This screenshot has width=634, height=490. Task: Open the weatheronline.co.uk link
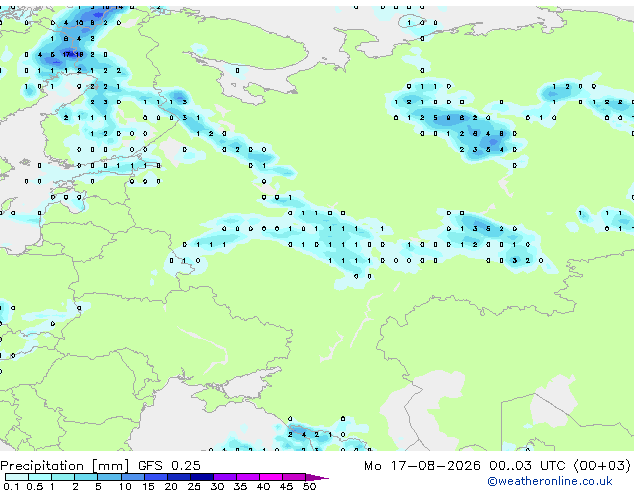tap(550, 481)
